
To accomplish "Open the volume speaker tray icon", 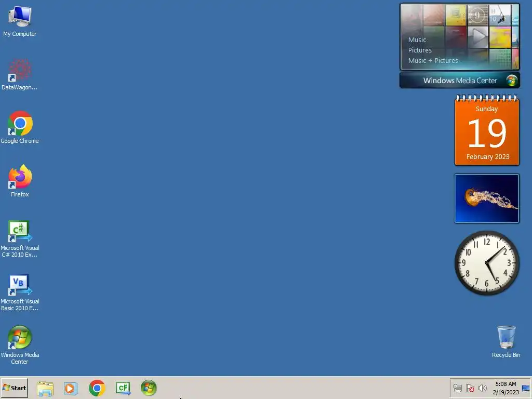I will (482, 388).
